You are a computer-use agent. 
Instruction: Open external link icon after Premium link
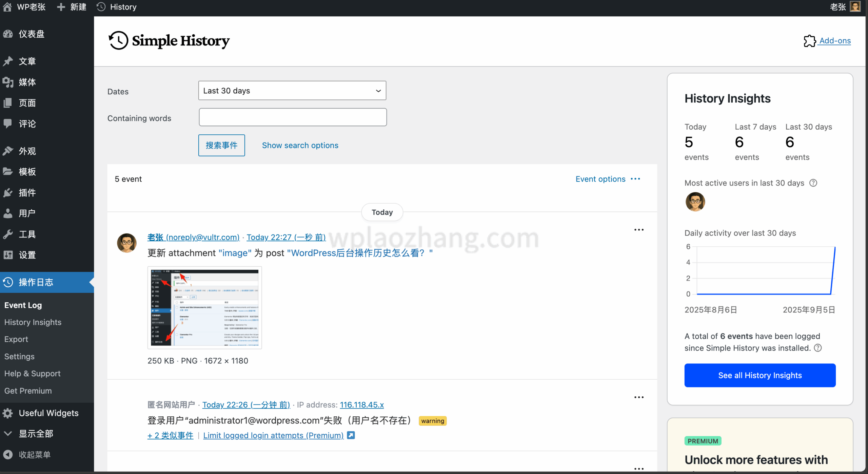click(x=351, y=435)
